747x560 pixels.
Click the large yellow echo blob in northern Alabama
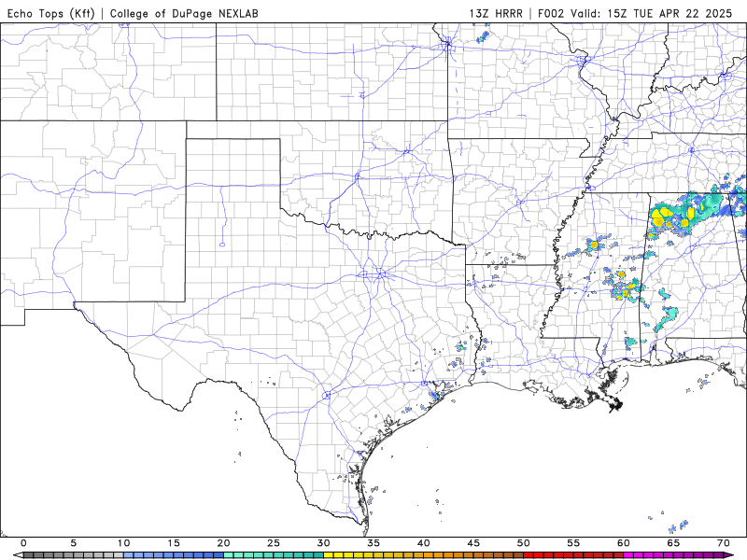tap(659, 217)
